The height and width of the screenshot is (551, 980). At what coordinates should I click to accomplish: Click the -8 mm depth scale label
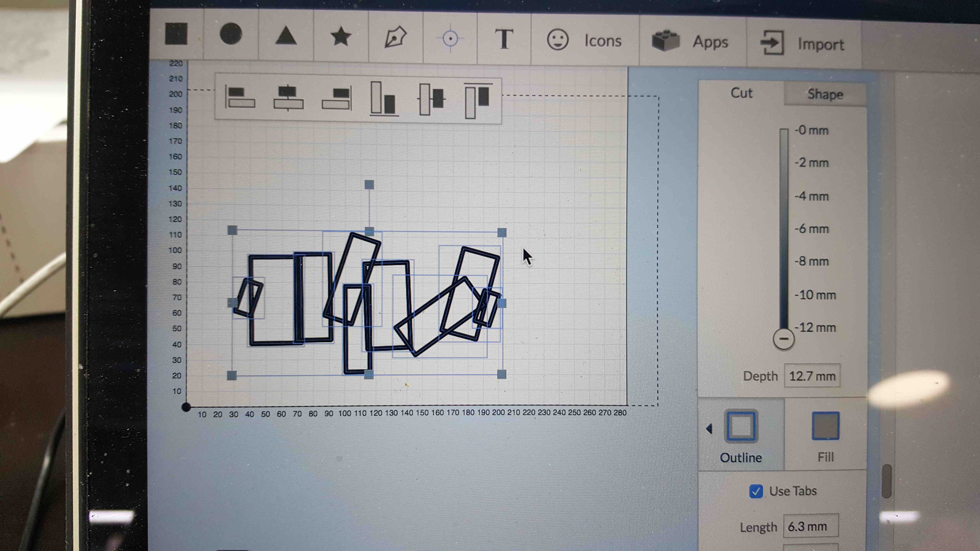(811, 261)
